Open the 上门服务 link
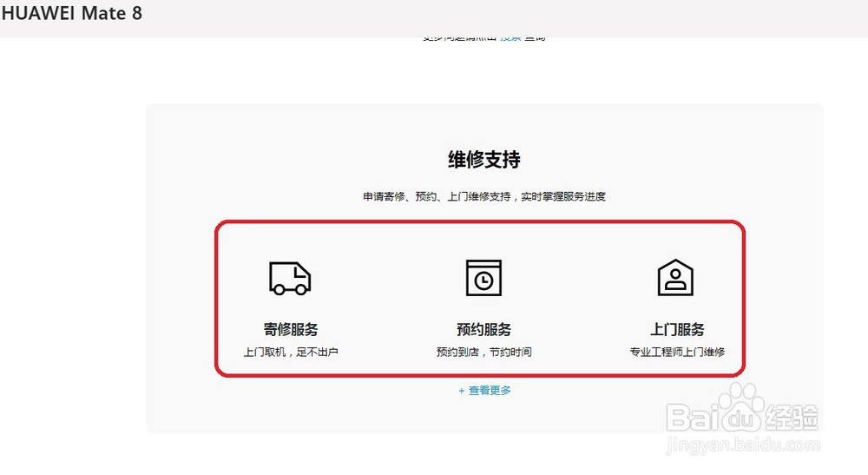The height and width of the screenshot is (475, 868). coord(677,329)
